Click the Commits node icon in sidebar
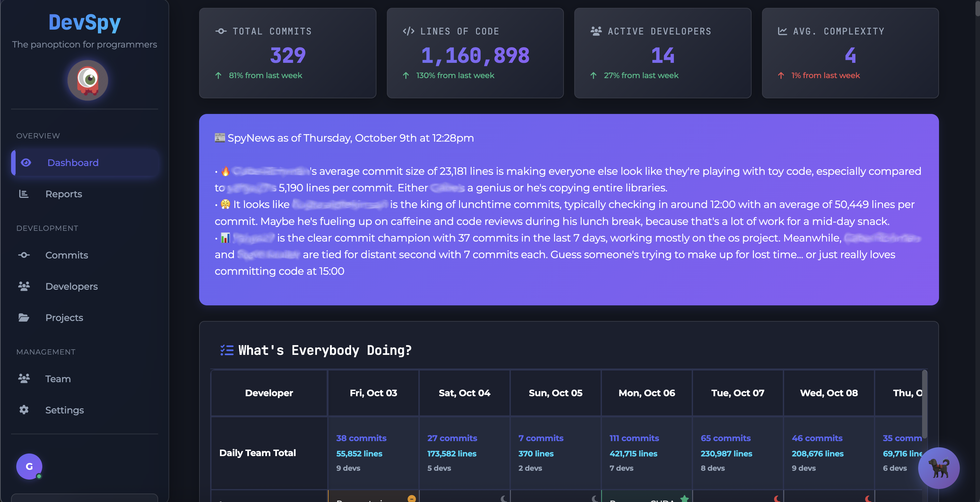 23,255
